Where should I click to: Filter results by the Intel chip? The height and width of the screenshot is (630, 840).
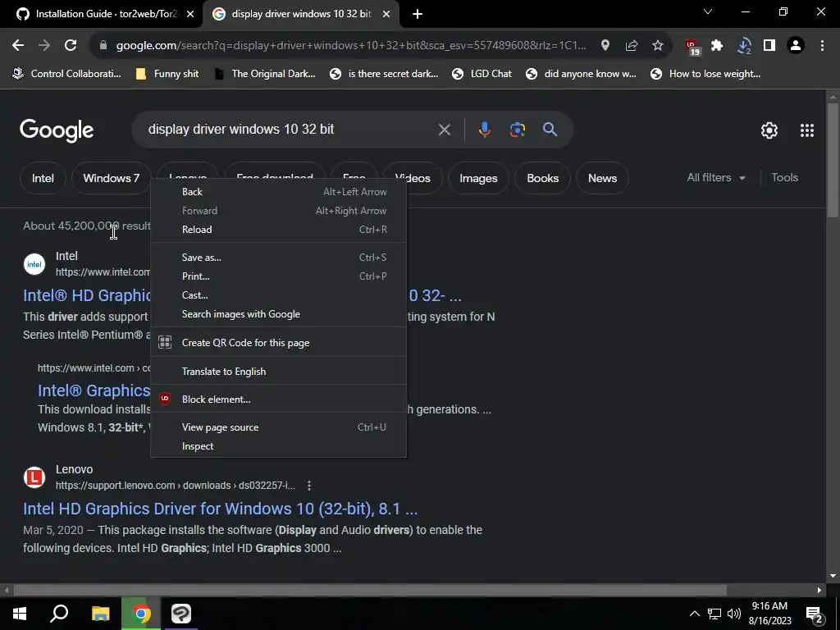point(43,178)
